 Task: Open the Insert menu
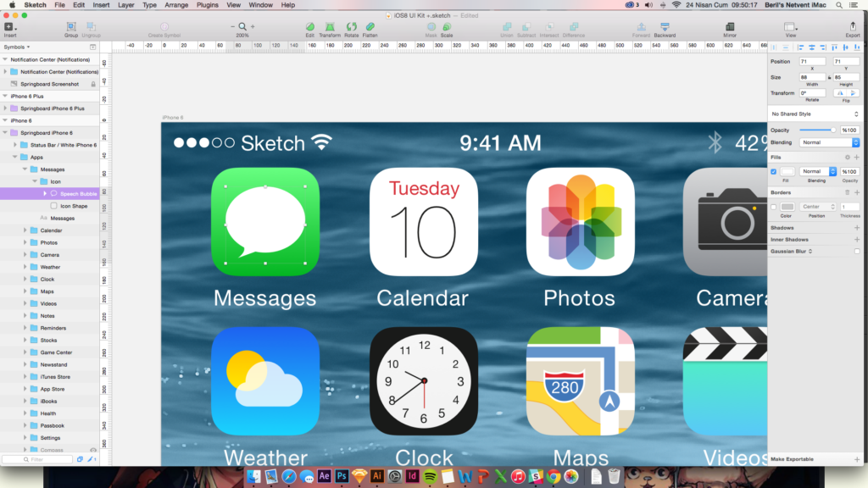pos(101,5)
